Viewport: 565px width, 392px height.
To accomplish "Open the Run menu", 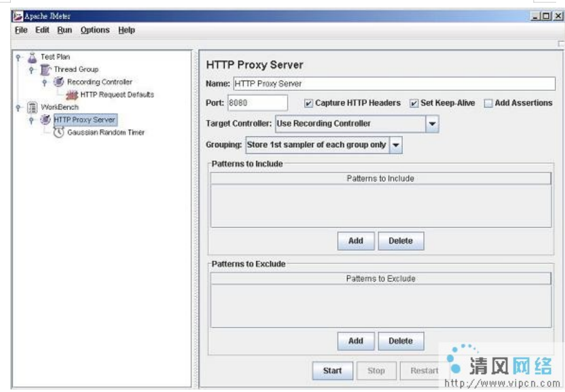I will point(64,30).
